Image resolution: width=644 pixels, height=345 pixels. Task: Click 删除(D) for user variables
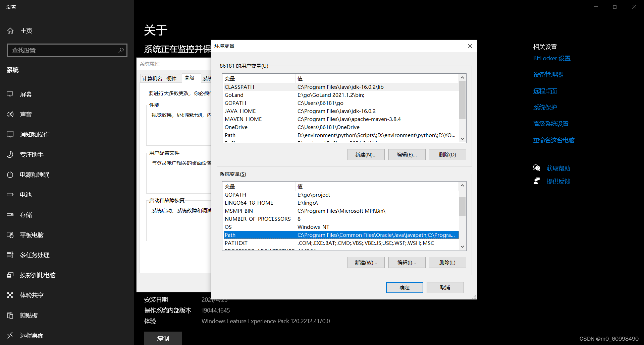click(447, 155)
